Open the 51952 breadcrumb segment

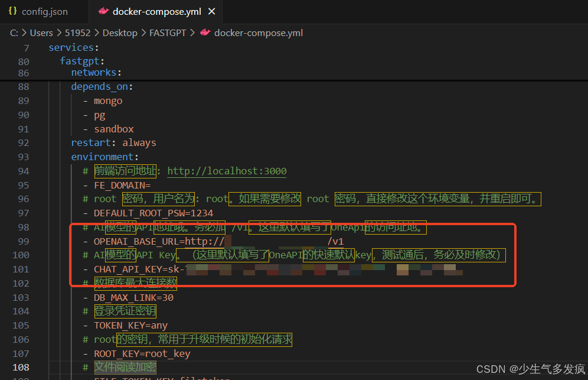[x=77, y=33]
